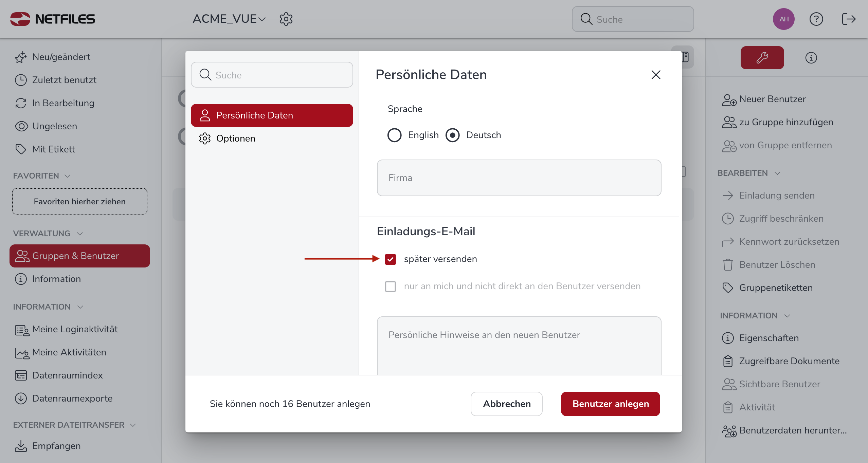Viewport: 868px width, 463px height.
Task: Collapse the BEARBEITEN section
Action: pyautogui.click(x=777, y=173)
